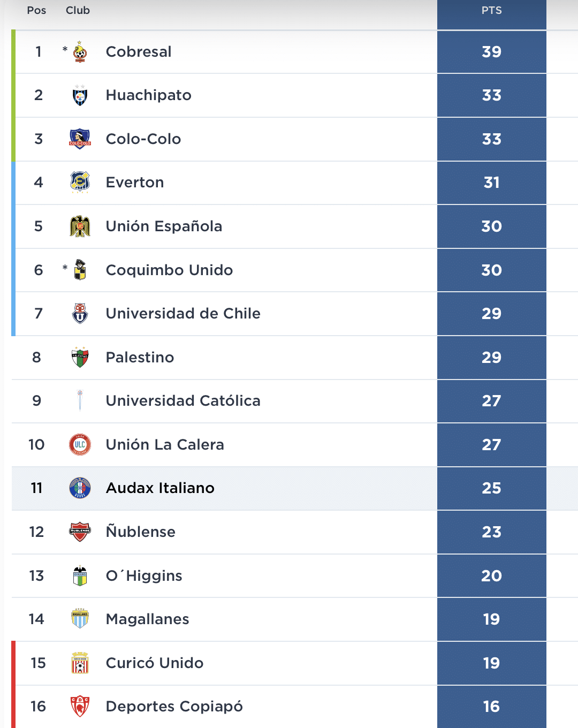The height and width of the screenshot is (728, 578).
Task: Click the Universidad de Chile crest
Action: (x=80, y=314)
